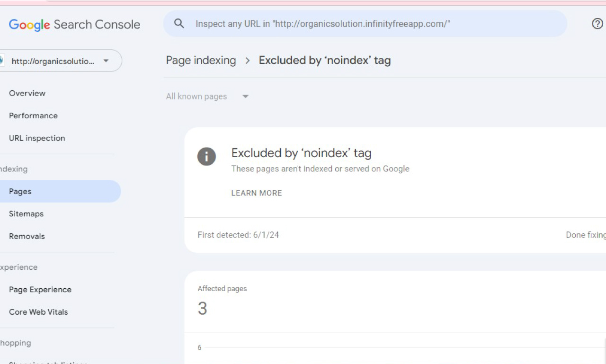Open the Sitemaps section

26,213
